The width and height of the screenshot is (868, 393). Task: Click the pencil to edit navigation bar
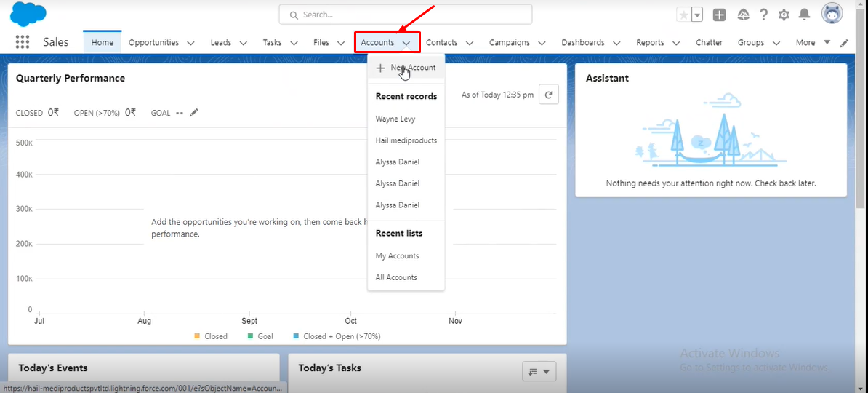coord(844,43)
